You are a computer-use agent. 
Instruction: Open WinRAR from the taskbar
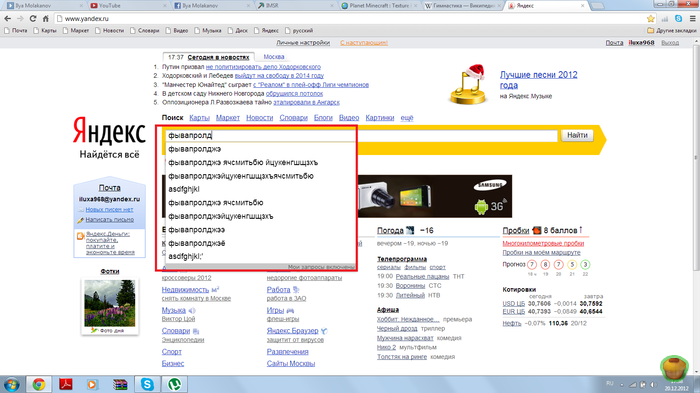[120, 384]
